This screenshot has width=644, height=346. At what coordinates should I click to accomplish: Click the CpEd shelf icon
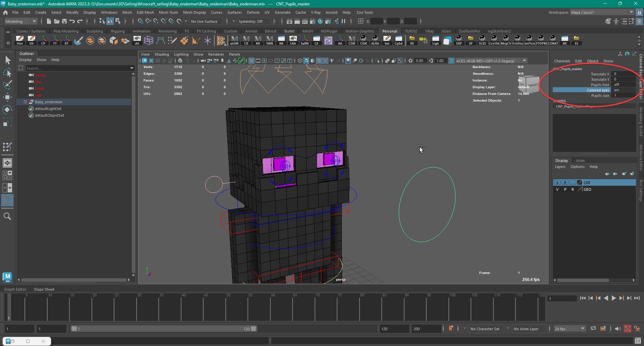pyautogui.click(x=398, y=40)
